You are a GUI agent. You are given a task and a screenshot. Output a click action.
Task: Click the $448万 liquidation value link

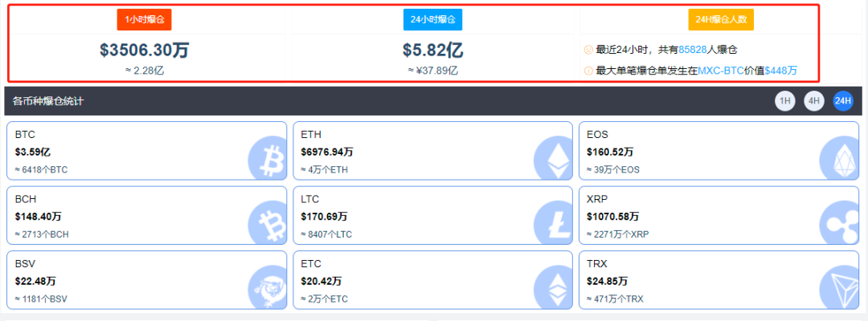pos(780,71)
